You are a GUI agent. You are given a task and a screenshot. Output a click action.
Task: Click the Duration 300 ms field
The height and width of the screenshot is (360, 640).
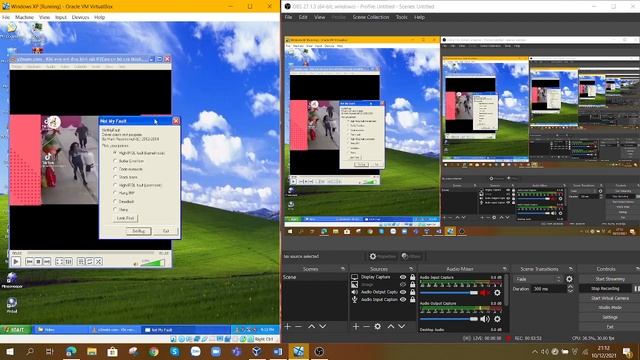click(x=548, y=289)
